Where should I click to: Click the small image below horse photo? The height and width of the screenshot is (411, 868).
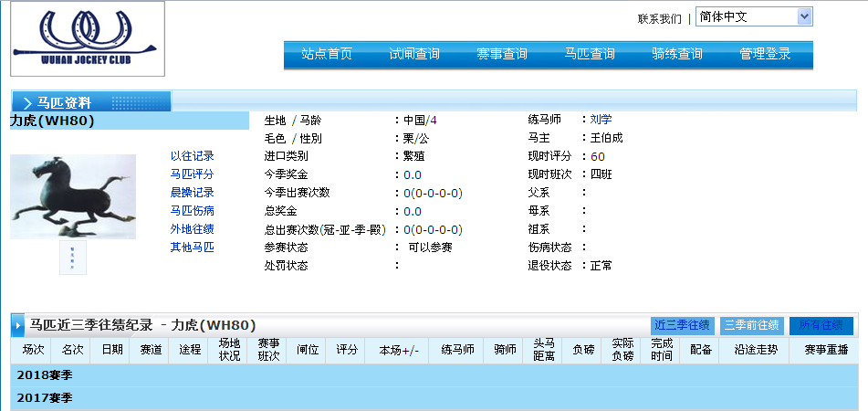[73, 258]
